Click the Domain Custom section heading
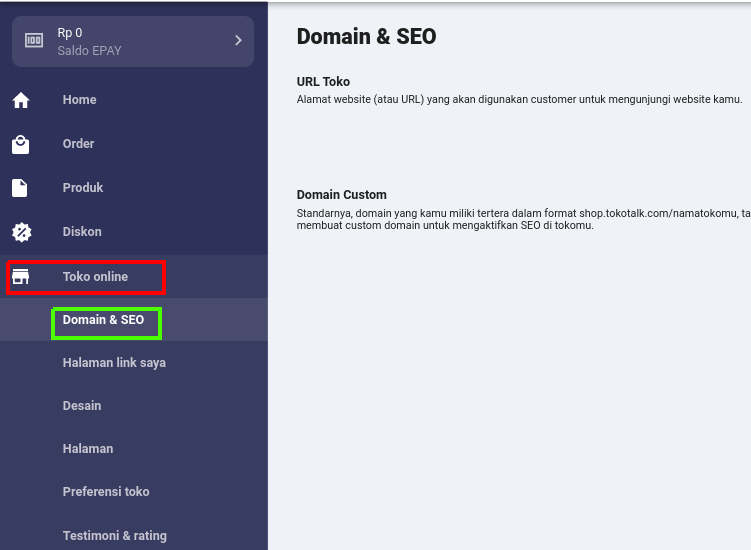751x550 pixels. (x=341, y=195)
